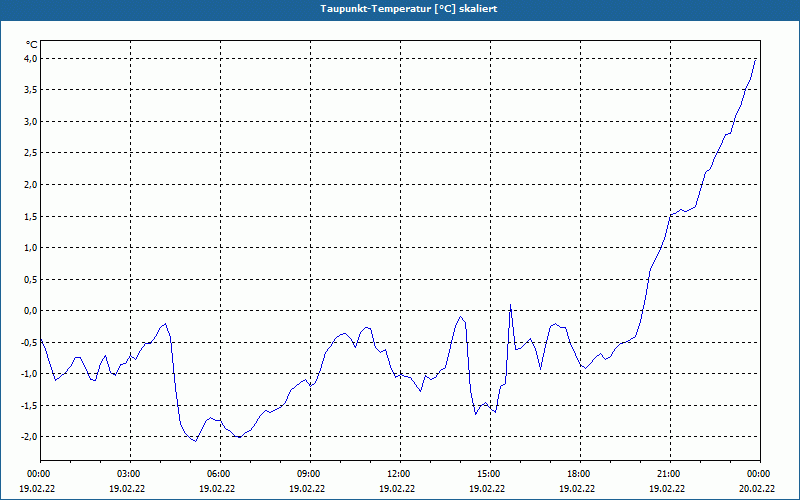Click the curve's lowest dip after 05:00
This screenshot has width=800, height=500.
195,441
